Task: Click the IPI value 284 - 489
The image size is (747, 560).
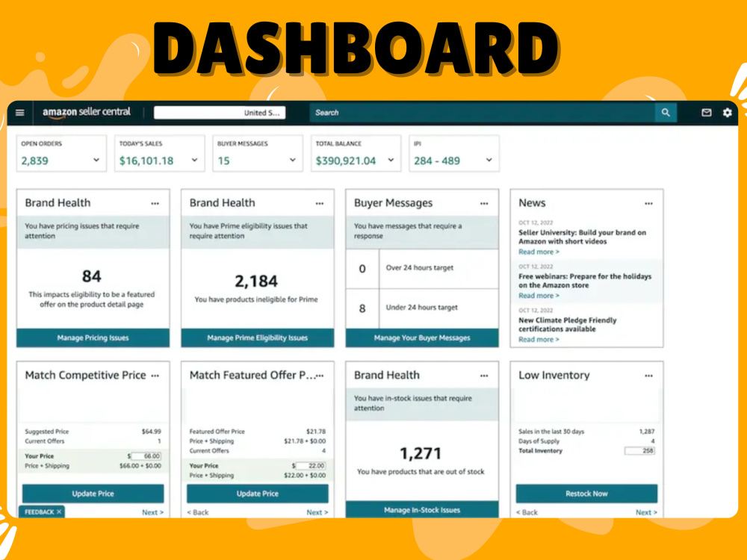Action: (x=437, y=161)
